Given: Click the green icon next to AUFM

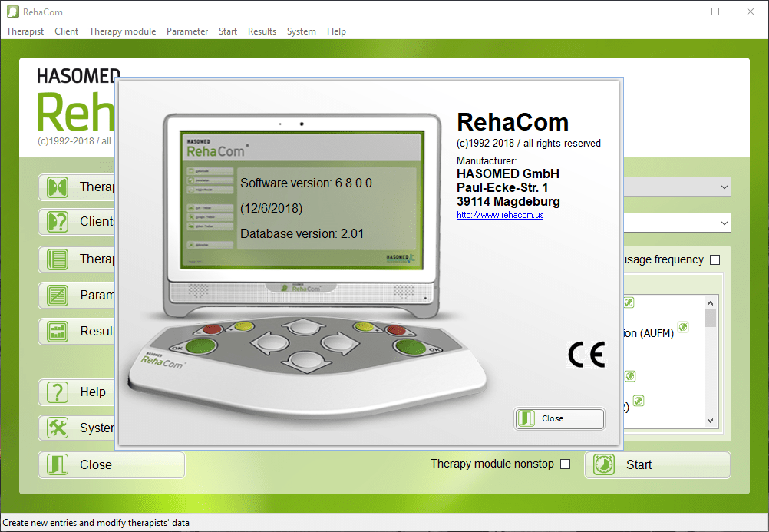Looking at the screenshot, I should point(683,328).
